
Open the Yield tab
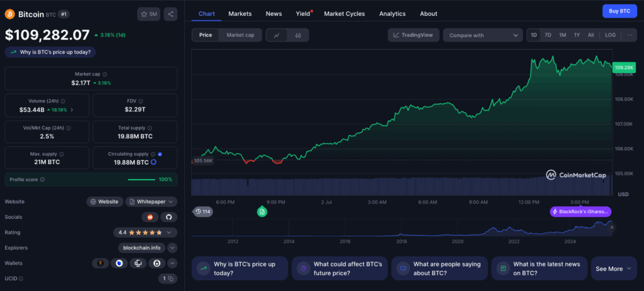(303, 14)
